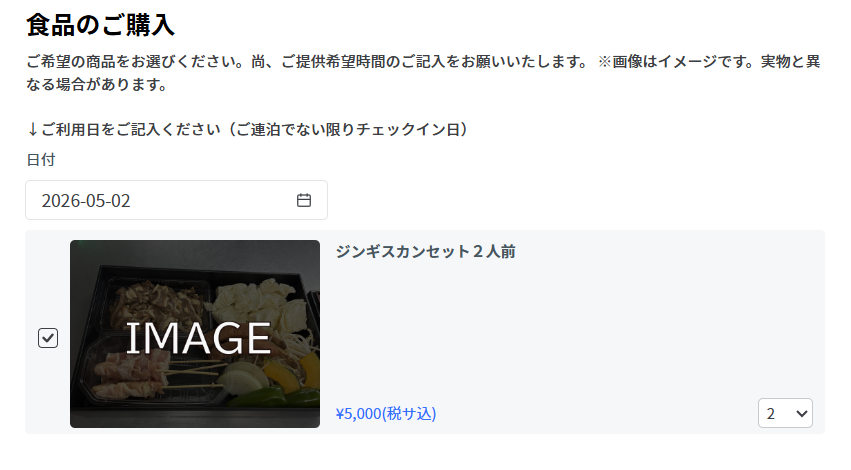Uncheck the ジンギスカンセット２人前 checkbox

(x=48, y=338)
